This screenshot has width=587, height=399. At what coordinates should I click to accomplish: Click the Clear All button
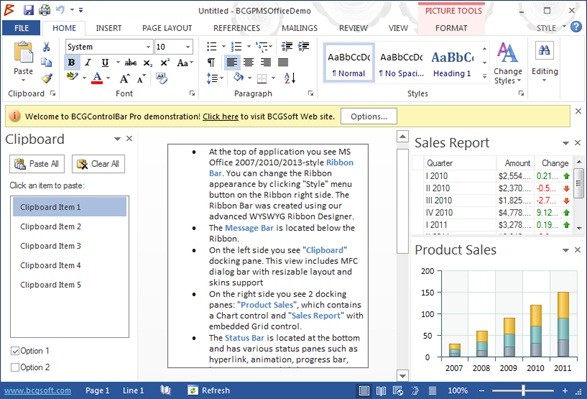[x=98, y=164]
